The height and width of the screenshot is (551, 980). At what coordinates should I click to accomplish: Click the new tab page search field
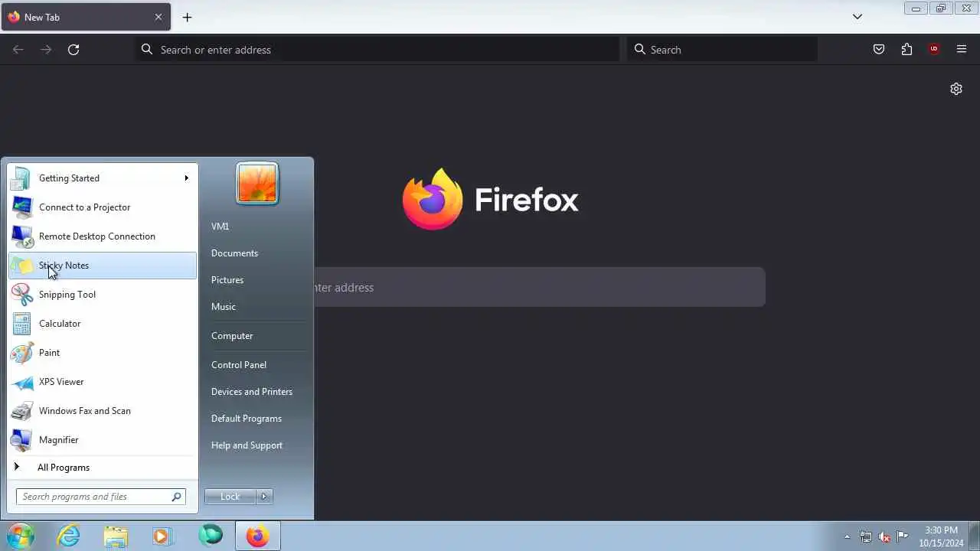click(539, 288)
